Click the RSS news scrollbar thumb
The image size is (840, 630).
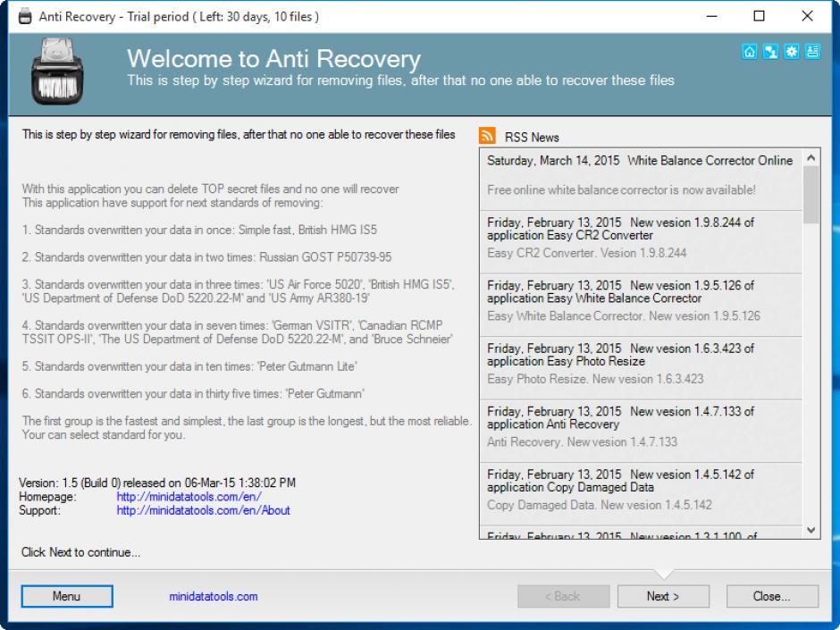pos(811,195)
